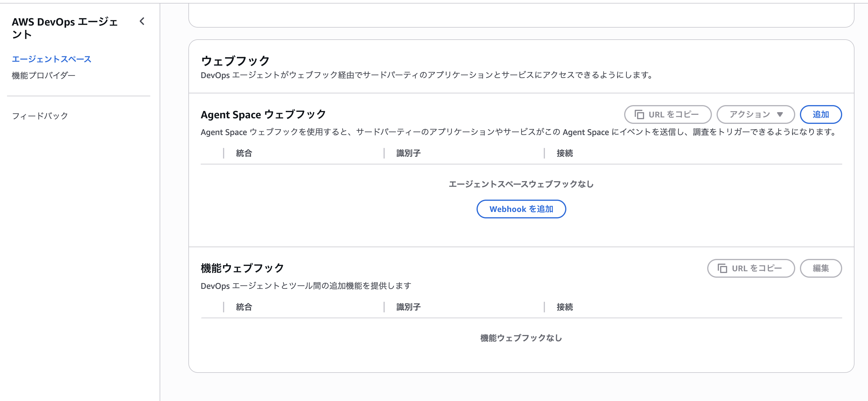Click the 機能ウェブフック heading
This screenshot has height=401, width=868.
click(242, 268)
